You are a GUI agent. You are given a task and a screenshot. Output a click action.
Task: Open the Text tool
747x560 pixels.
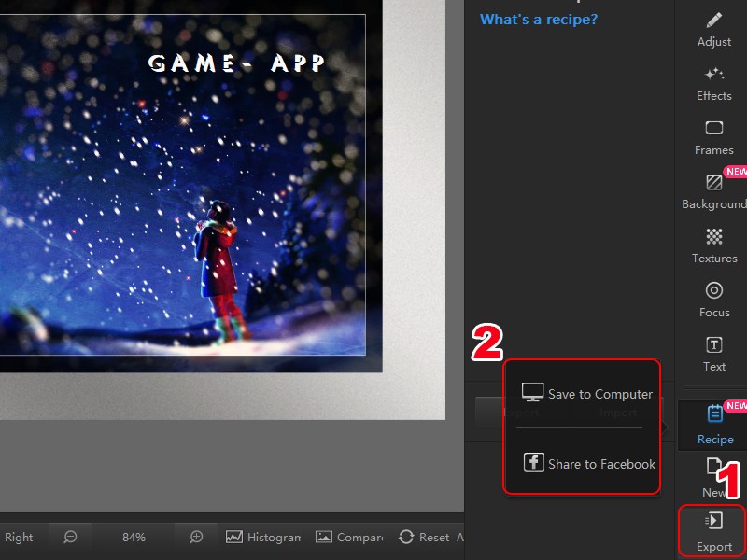click(x=713, y=355)
